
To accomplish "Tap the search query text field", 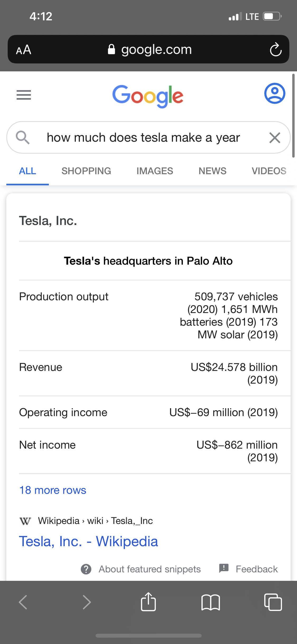I will coord(143,138).
